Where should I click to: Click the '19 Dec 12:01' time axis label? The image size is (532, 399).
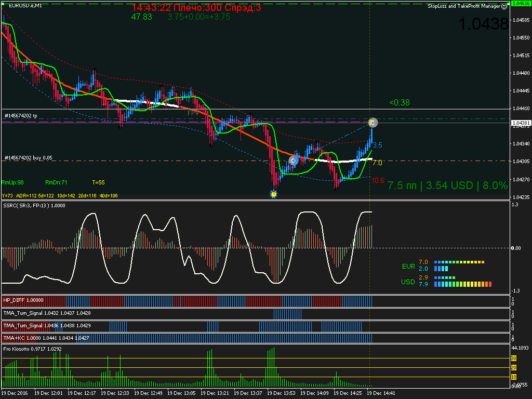[48, 393]
